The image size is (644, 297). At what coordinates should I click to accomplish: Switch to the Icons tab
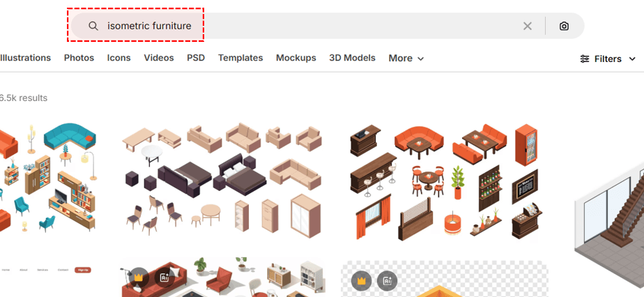pyautogui.click(x=118, y=58)
